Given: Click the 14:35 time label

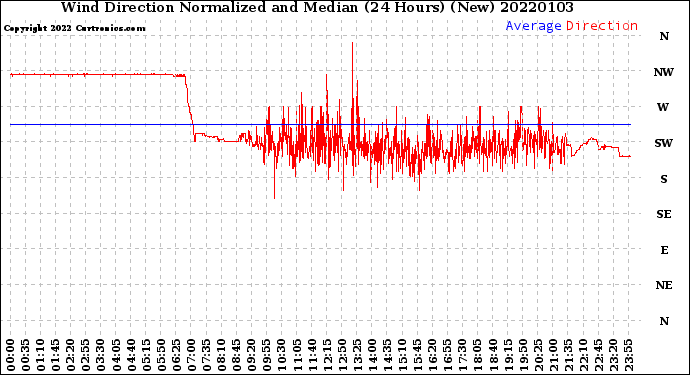Looking at the screenshot, I should (x=387, y=355).
